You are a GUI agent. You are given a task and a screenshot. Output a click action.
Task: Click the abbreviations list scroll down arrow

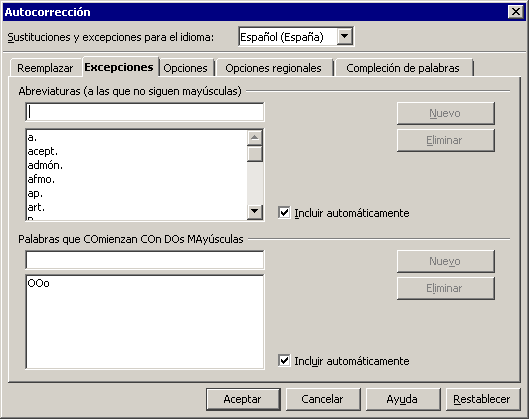tap(255, 212)
